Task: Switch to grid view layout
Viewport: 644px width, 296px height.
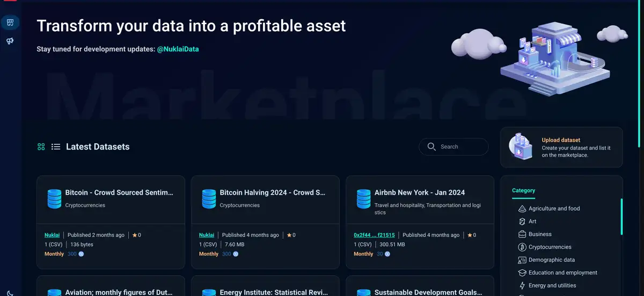Action: [x=41, y=147]
